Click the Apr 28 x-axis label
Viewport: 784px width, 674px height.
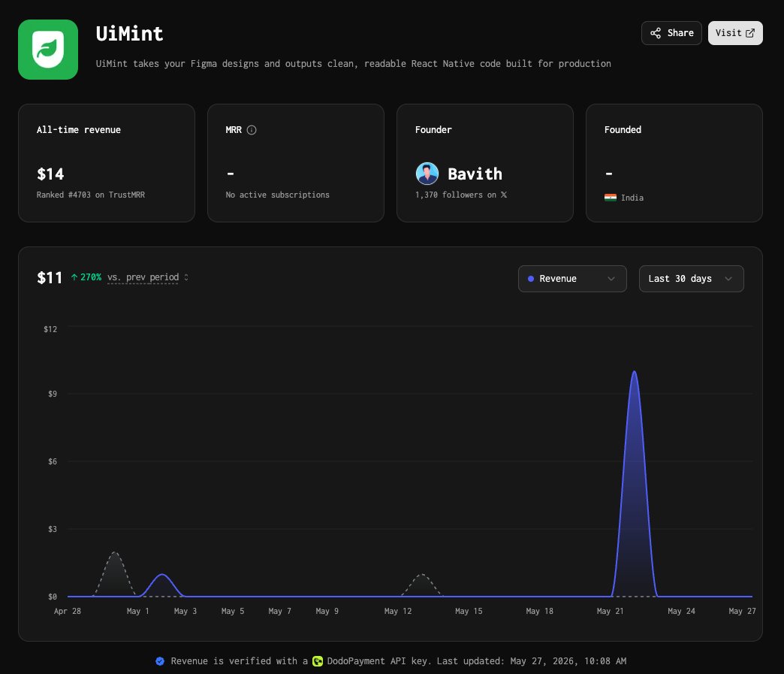pyautogui.click(x=68, y=611)
